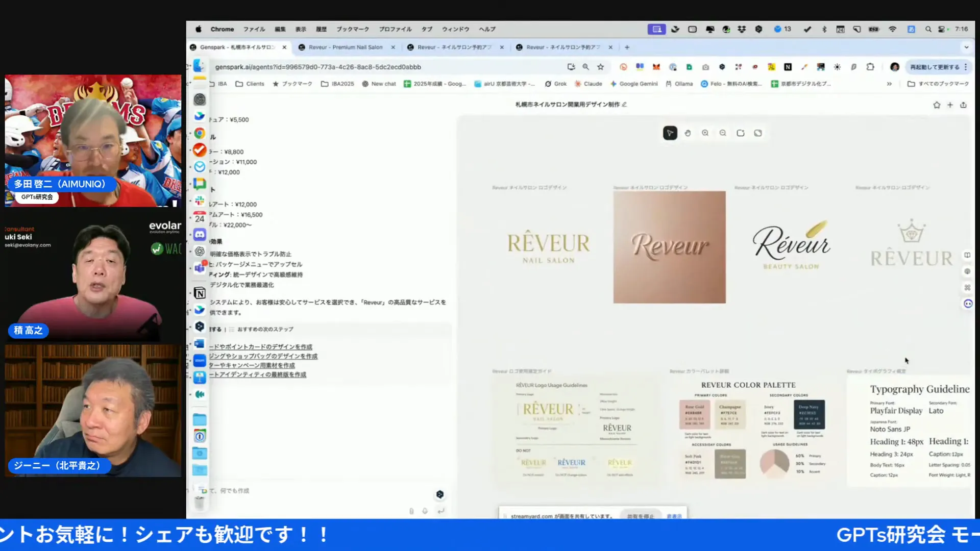The image size is (980, 551).
Task: Click the purple assistant face icon
Action: tap(968, 304)
